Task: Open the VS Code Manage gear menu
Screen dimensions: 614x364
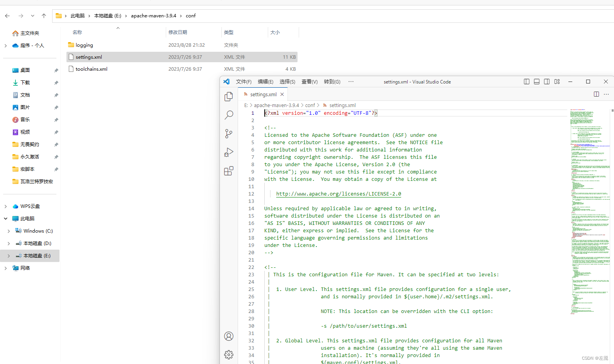Action: pos(229,355)
